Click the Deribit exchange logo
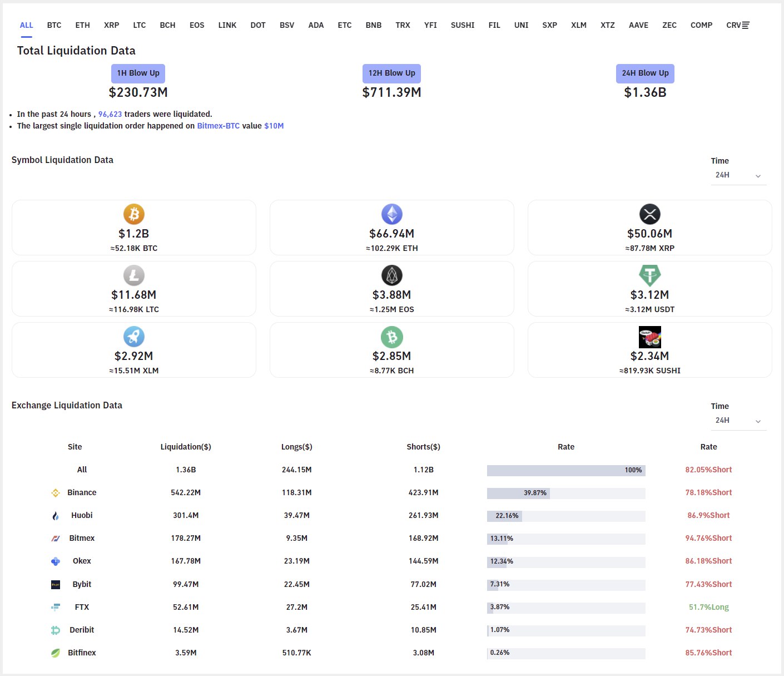The height and width of the screenshot is (676, 784). pos(56,630)
